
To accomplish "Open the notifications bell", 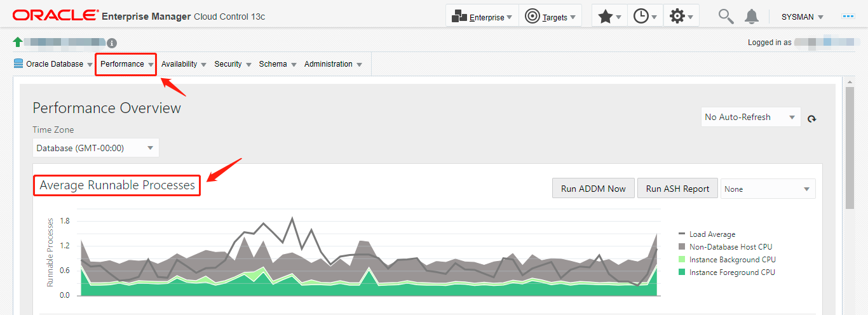I will click(752, 17).
